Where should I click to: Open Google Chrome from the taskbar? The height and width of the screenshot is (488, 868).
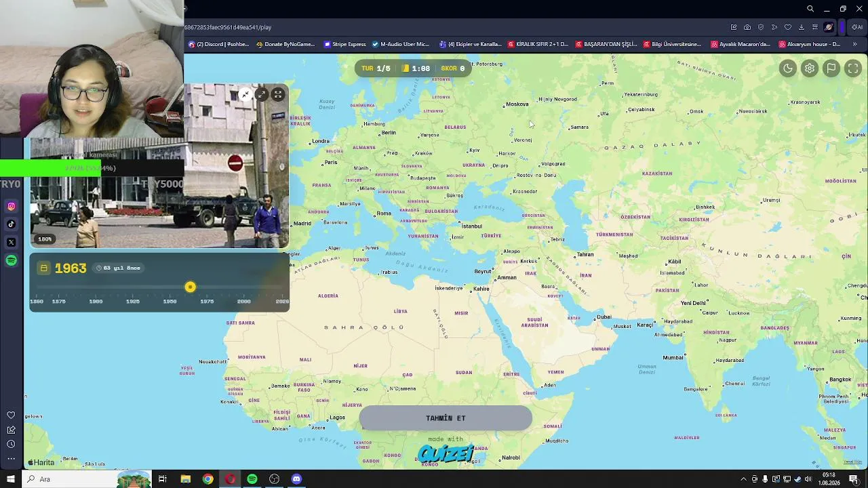click(208, 479)
